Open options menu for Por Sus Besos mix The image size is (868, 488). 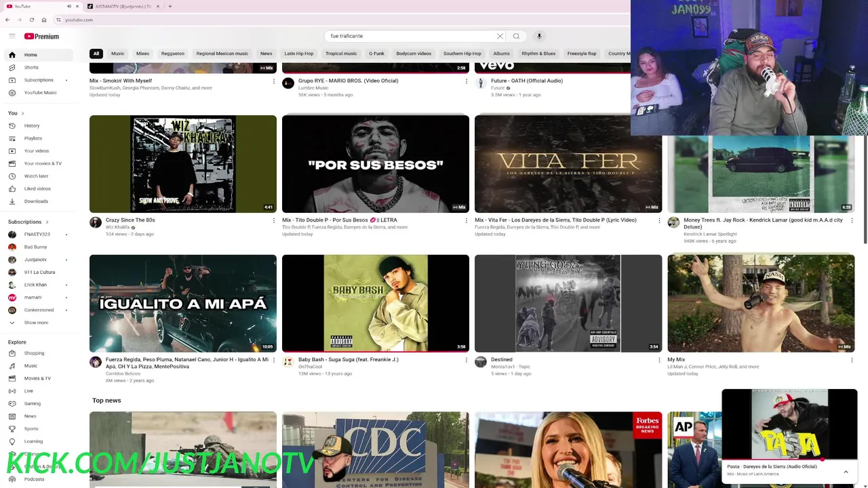[467, 220]
